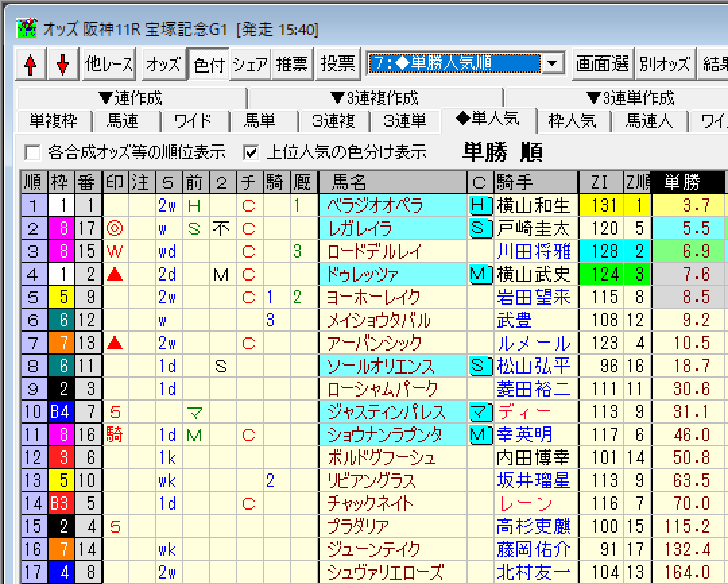The height and width of the screenshot is (584, 728).
Task: Click the シェア toolbar button
Action: pos(250,63)
